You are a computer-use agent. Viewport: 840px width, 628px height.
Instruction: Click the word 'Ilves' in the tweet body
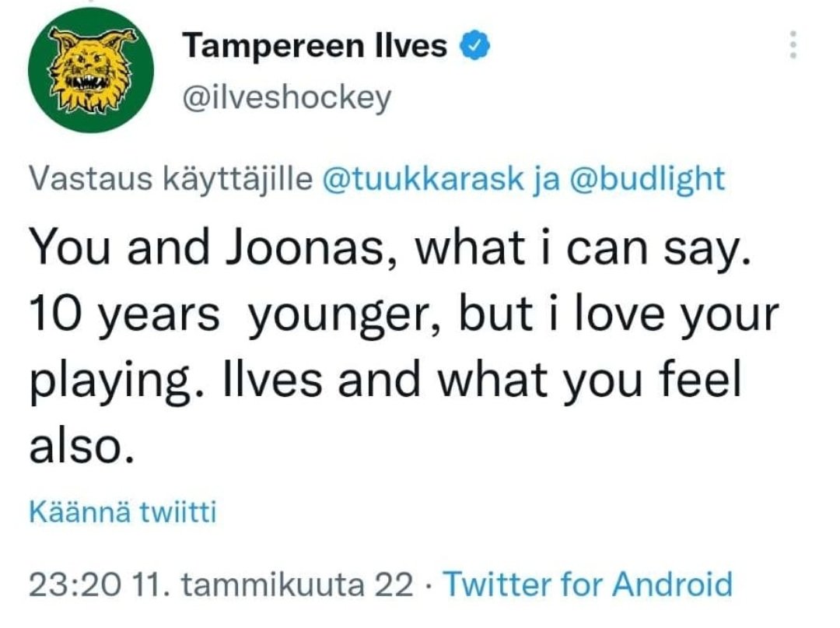click(272, 380)
